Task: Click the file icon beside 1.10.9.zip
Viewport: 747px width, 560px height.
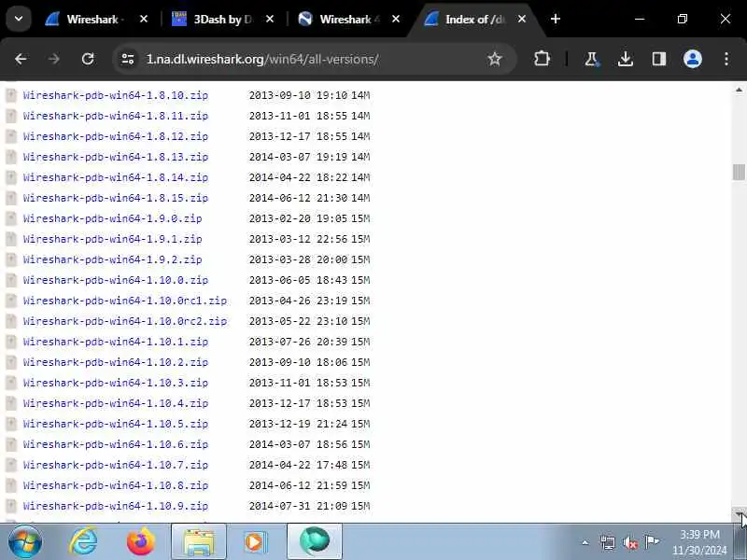Action: coord(11,506)
